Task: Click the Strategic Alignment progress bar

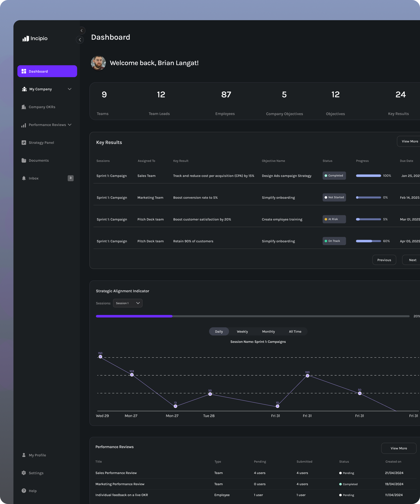Action: coord(252,316)
